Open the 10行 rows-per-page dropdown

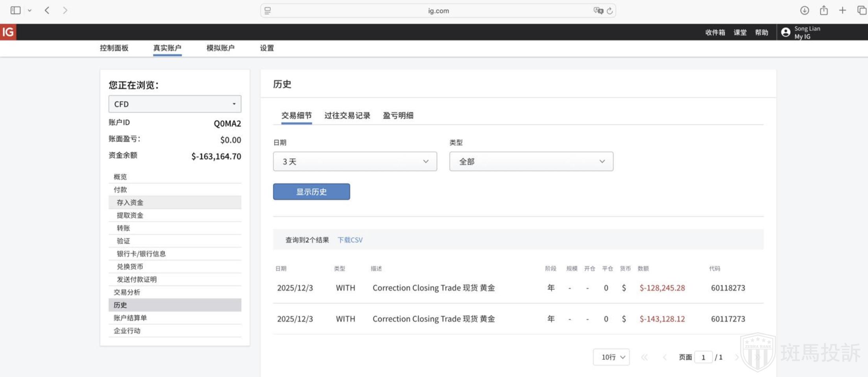pyautogui.click(x=611, y=357)
